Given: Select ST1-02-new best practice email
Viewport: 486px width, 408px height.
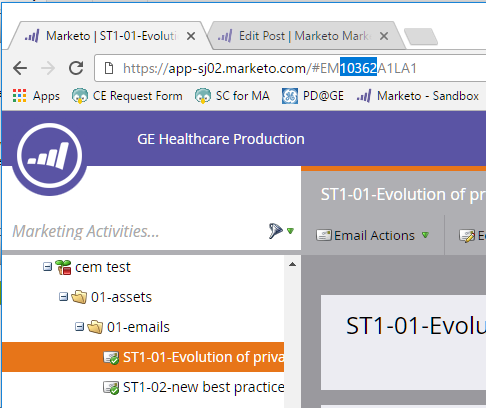Looking at the screenshot, I should coord(203,387).
